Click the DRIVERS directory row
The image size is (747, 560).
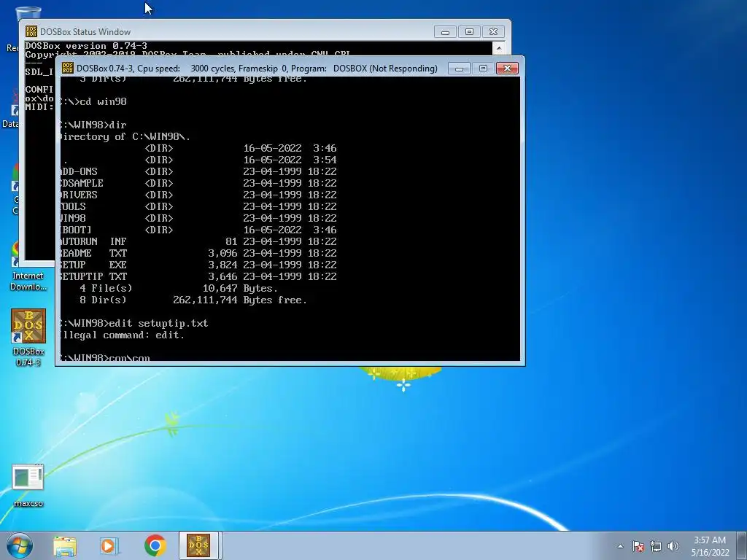pos(198,195)
